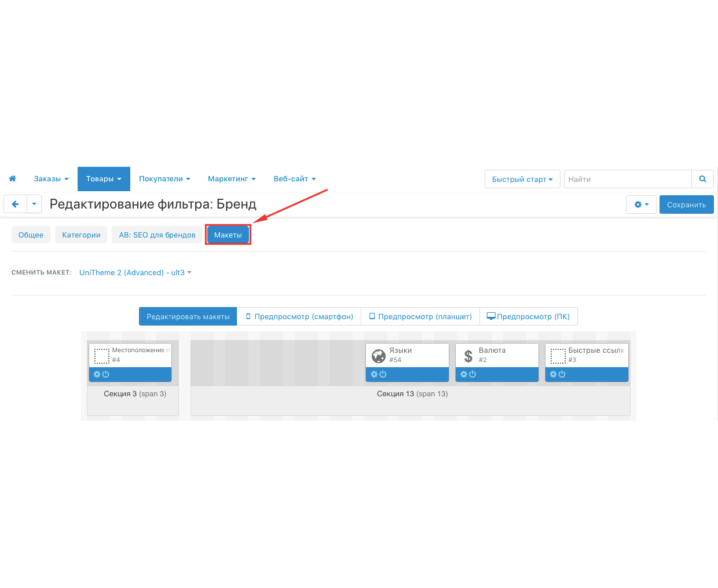The height and width of the screenshot is (588, 718).
Task: Open gear settings on Языки block
Action: pos(375,374)
